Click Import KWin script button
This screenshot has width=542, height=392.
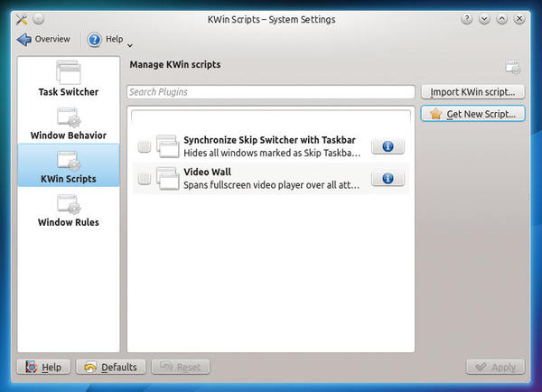tap(472, 92)
